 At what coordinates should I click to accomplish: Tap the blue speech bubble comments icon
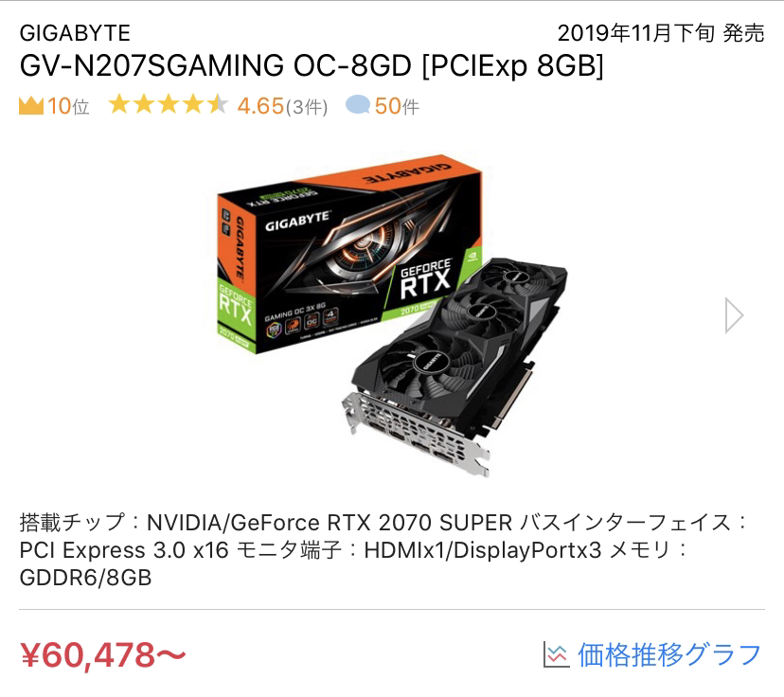pos(358,105)
